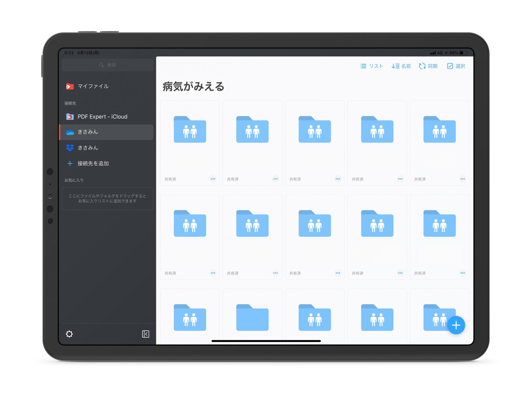Select the OneDrive きさみん connection

(x=106, y=132)
